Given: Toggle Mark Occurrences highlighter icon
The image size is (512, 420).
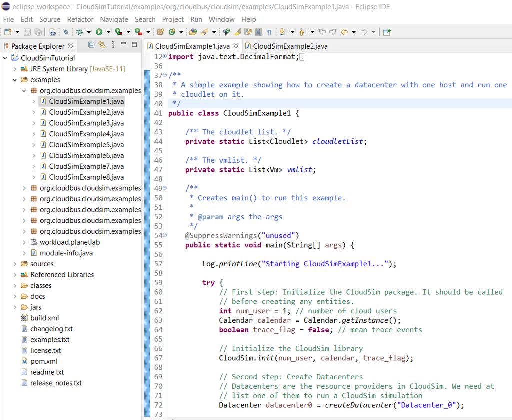Looking at the screenshot, I should [x=238, y=32].
